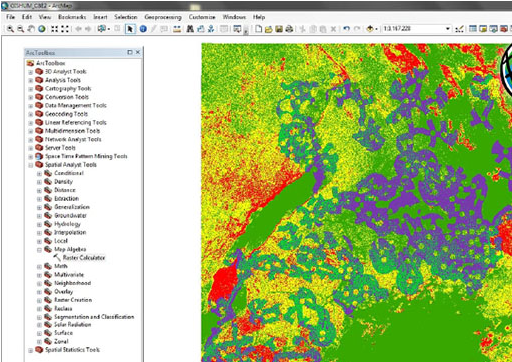This screenshot has width=512, height=362.
Task: Open the Windows menu
Action: click(x=234, y=17)
